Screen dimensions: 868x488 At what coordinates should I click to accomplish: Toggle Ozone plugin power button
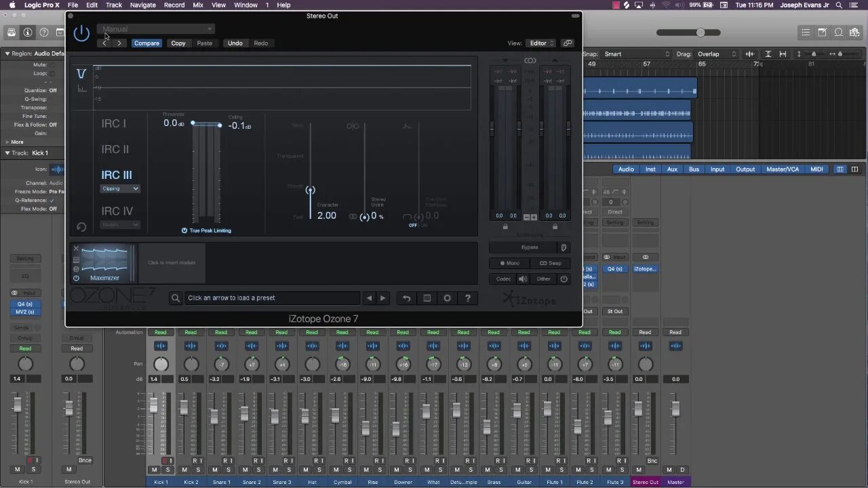point(81,33)
